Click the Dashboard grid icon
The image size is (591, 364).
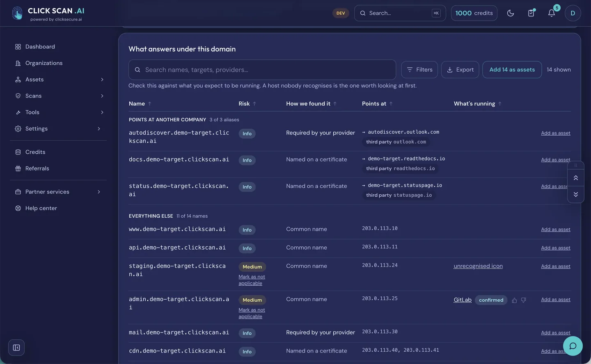[x=18, y=47]
